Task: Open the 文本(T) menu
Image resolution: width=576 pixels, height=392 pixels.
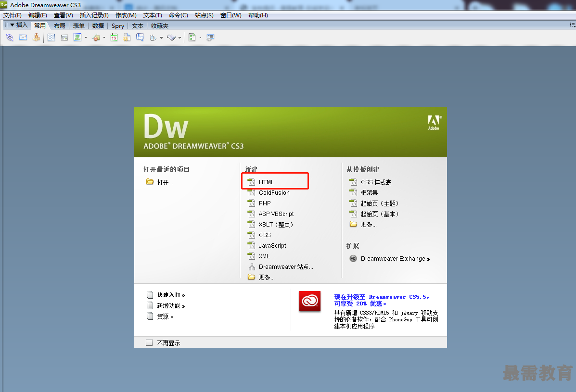Action: (x=153, y=15)
